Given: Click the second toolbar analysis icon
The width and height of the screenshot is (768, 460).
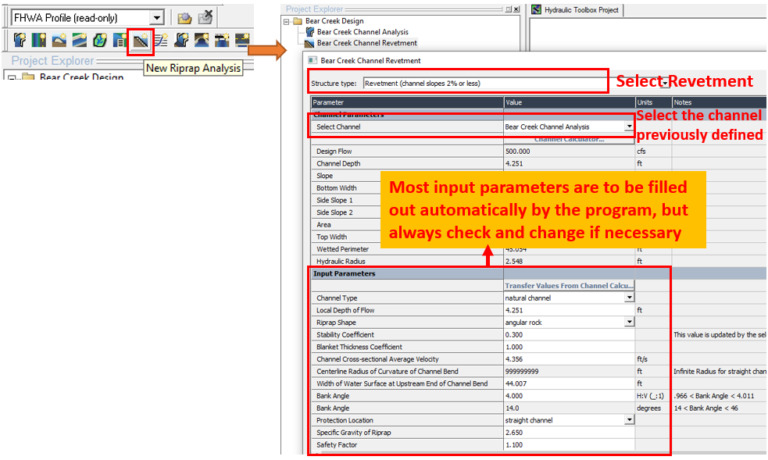Looking at the screenshot, I should tap(39, 42).
